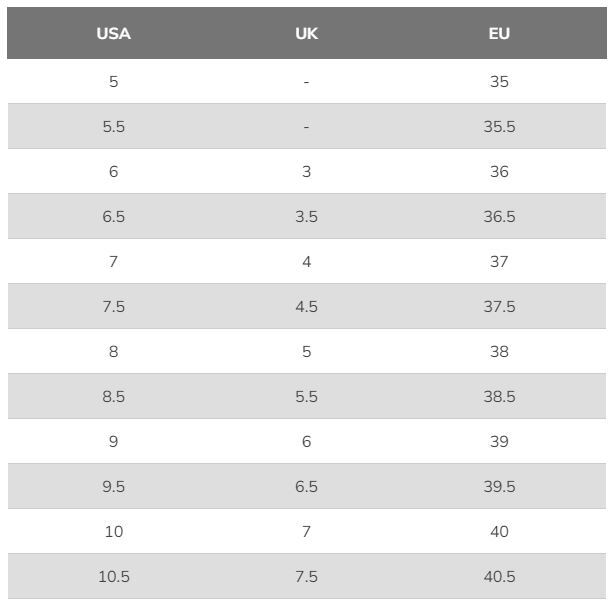This screenshot has height=611, width=613.
Task: Click the USA column header
Action: 113,34
